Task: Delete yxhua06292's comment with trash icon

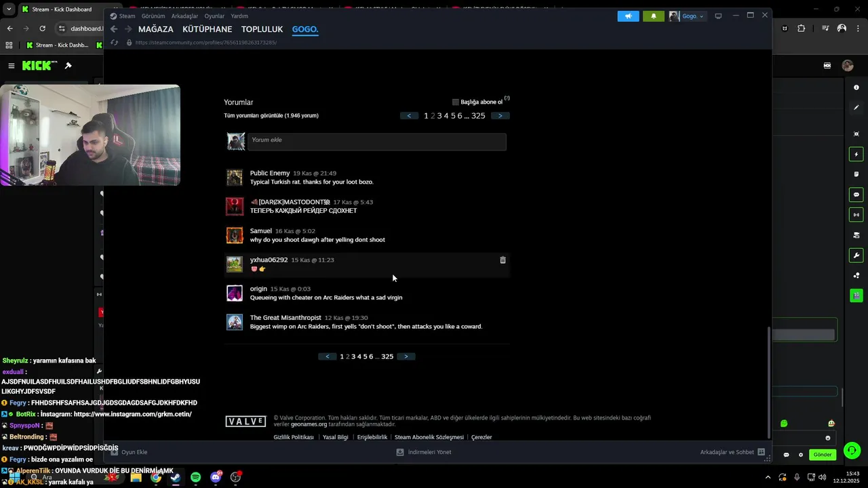Action: [x=502, y=260]
